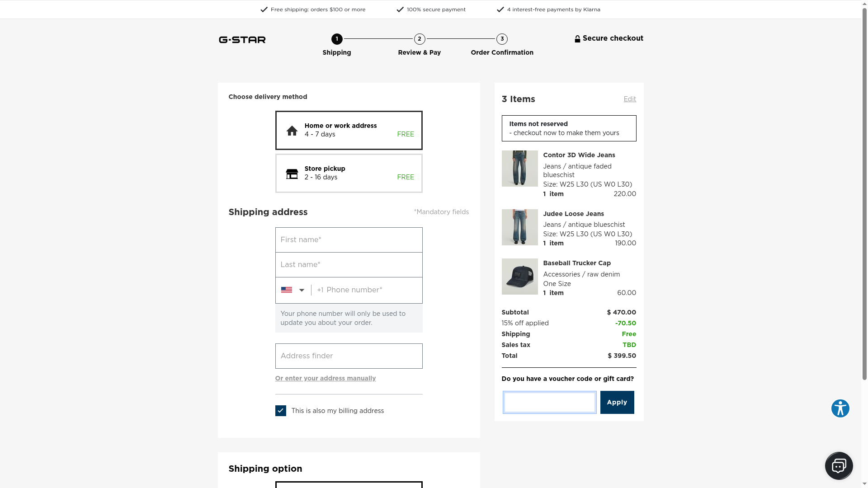Edit the 3 items in cart

tap(630, 99)
